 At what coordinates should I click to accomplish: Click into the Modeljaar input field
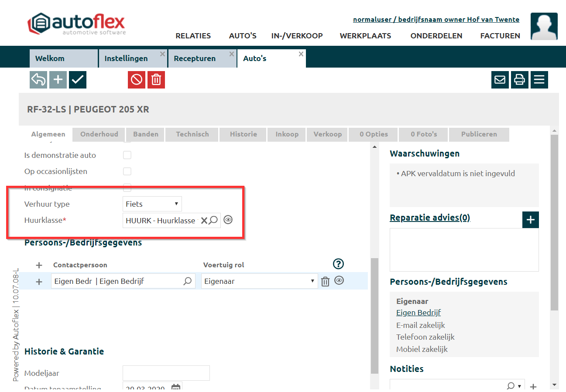166,373
